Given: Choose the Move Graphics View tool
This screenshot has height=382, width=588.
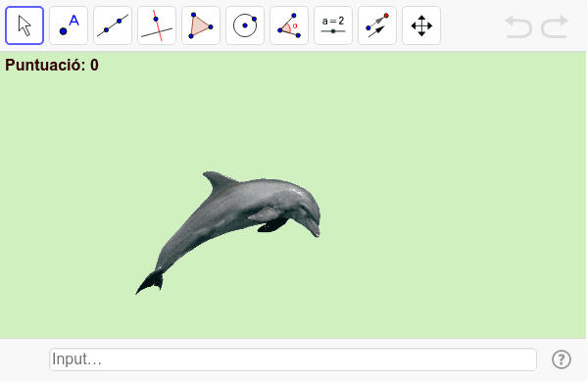Looking at the screenshot, I should point(421,25).
